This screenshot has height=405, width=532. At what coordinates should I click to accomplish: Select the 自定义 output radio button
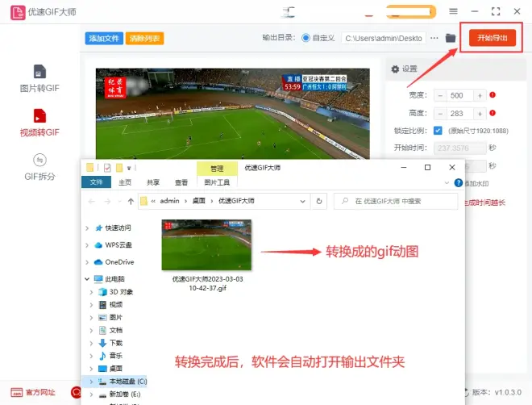tap(305, 38)
